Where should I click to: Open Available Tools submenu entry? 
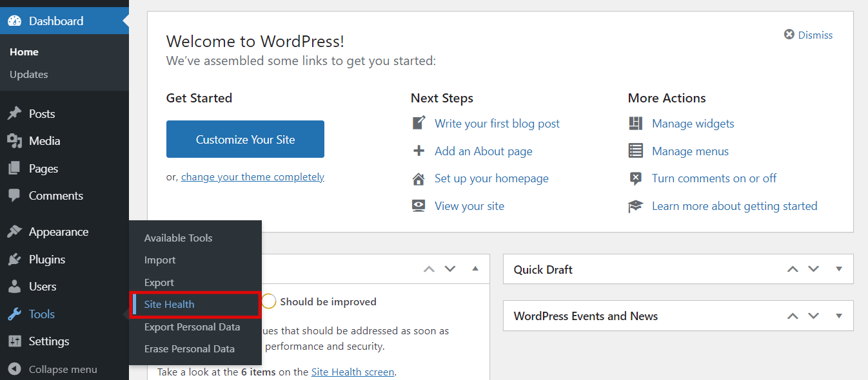178,238
